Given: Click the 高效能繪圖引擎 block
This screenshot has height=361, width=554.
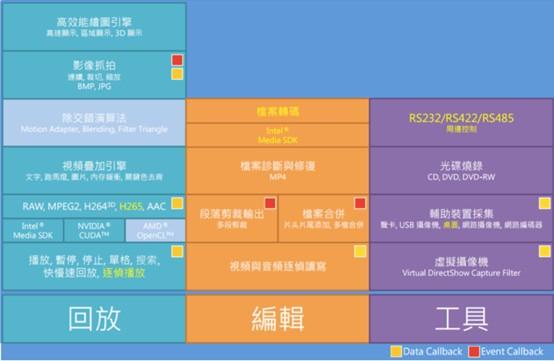Looking at the screenshot, I should (x=94, y=27).
